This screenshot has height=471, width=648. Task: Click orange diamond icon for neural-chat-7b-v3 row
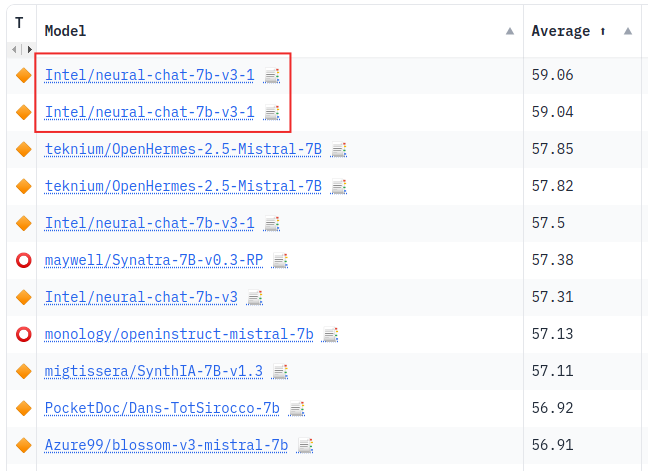(x=24, y=297)
